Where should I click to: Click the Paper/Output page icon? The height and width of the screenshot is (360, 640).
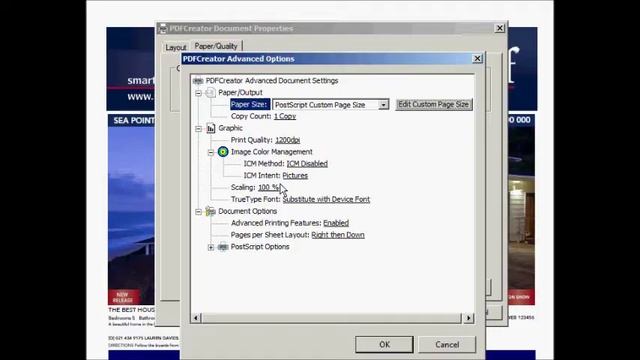coord(210,93)
